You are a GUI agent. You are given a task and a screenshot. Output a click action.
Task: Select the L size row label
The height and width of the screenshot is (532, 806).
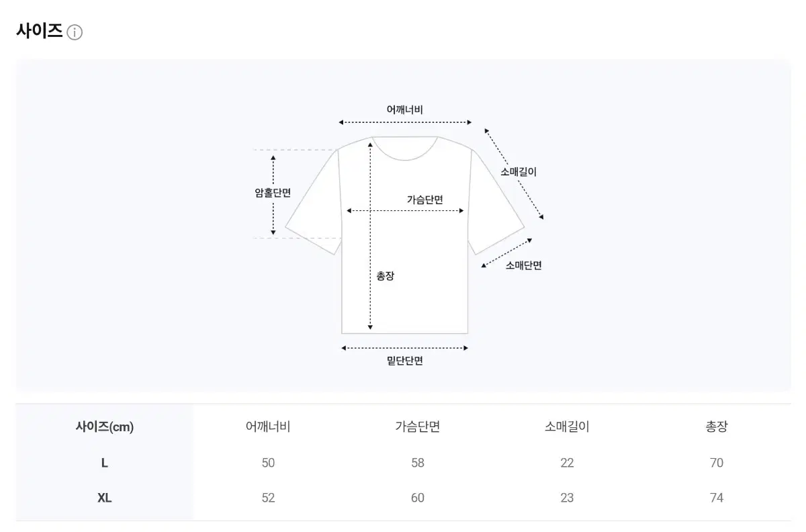[x=105, y=463]
